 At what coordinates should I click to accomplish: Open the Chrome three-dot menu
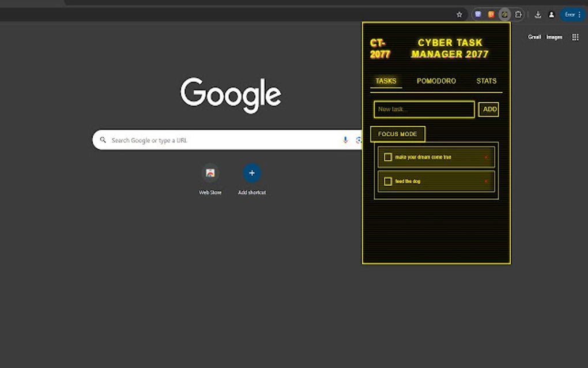pos(581,14)
